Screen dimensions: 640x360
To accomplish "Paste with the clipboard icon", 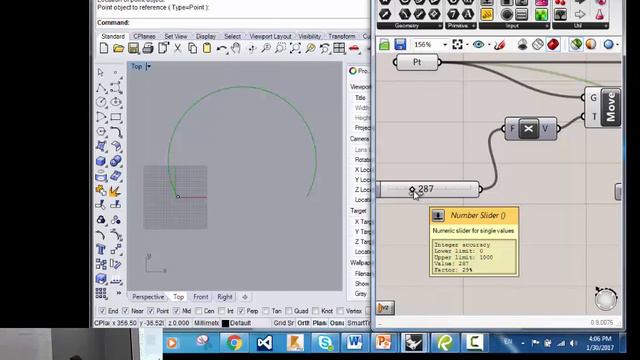I will point(207,49).
